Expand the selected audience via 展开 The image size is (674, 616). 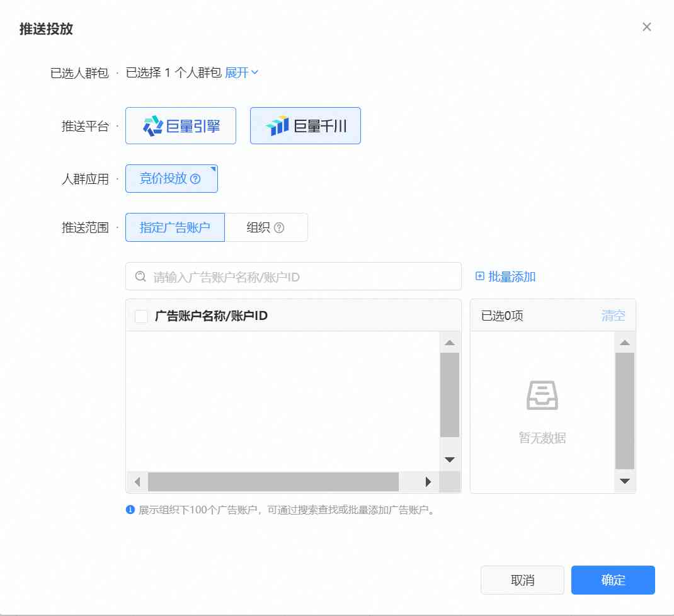[x=236, y=72]
